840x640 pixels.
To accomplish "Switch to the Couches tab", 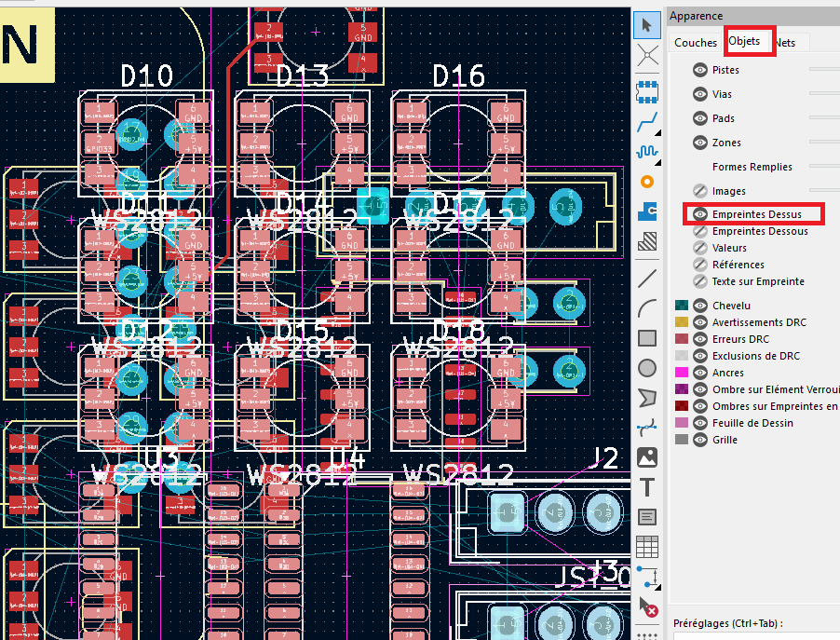I will pyautogui.click(x=696, y=42).
